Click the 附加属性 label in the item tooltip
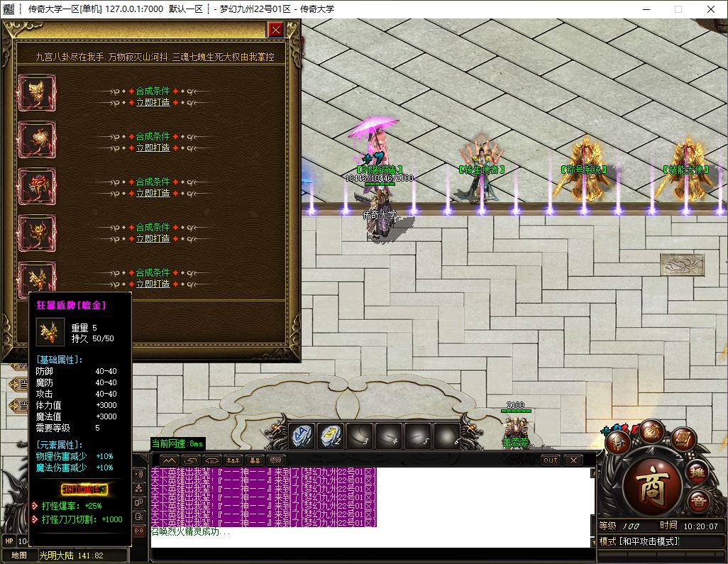This screenshot has height=564, width=728. coord(84,490)
